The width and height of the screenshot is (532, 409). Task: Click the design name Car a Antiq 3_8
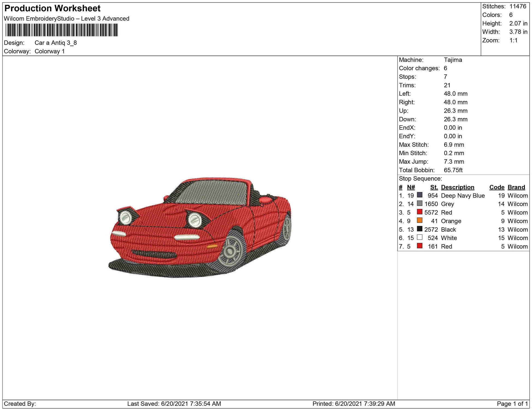pyautogui.click(x=55, y=43)
